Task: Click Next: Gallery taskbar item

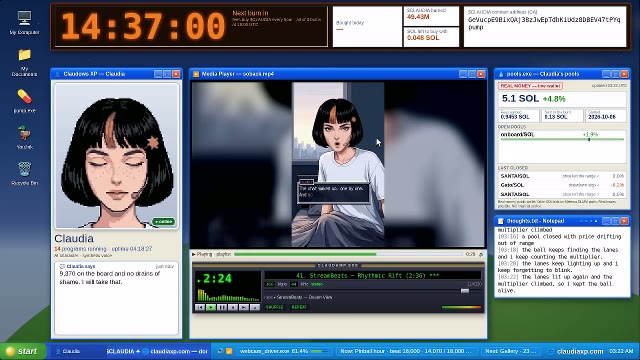Action: 510,351
